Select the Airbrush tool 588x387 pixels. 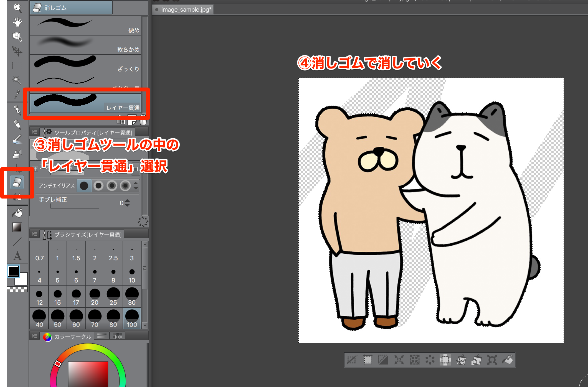(x=17, y=153)
